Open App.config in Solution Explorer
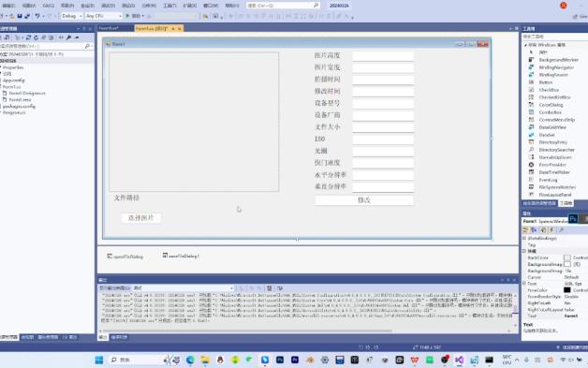The width and height of the screenshot is (588, 368). [13, 81]
